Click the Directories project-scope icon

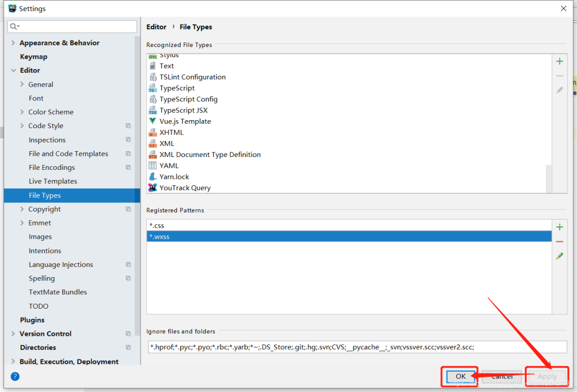pos(128,348)
